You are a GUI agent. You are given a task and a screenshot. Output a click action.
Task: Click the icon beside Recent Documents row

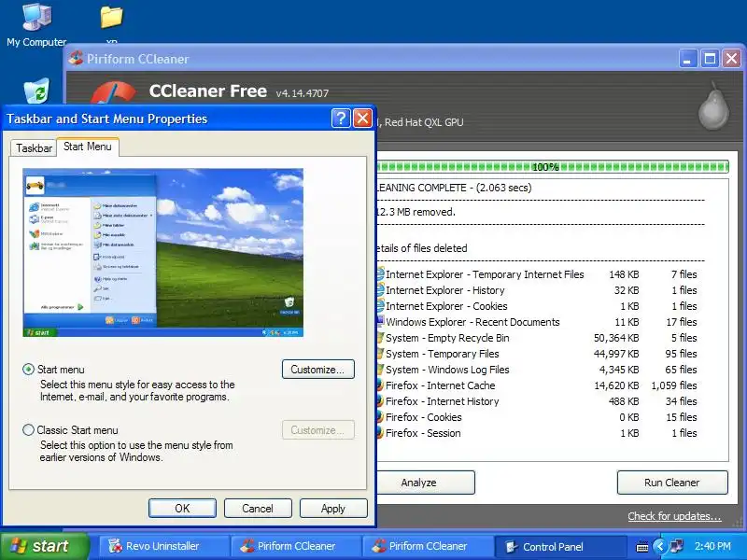[x=380, y=321]
